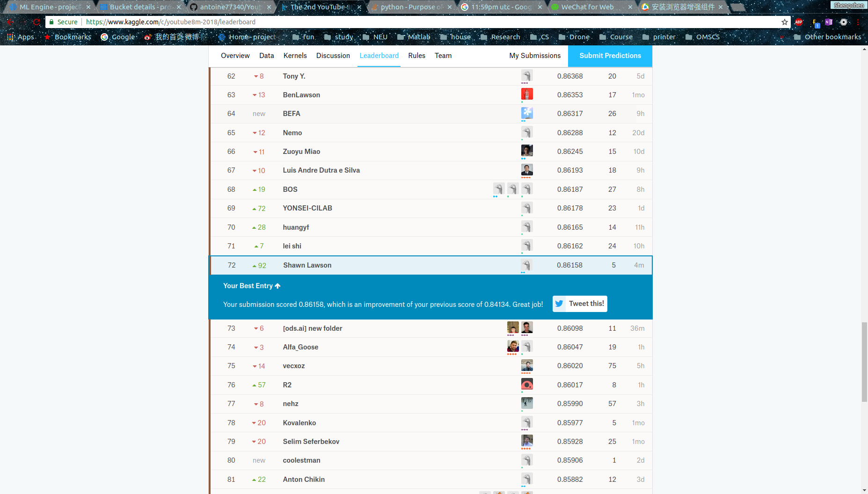868x494 pixels.
Task: Open BEFA's blue snowflake avatar
Action: (x=527, y=113)
